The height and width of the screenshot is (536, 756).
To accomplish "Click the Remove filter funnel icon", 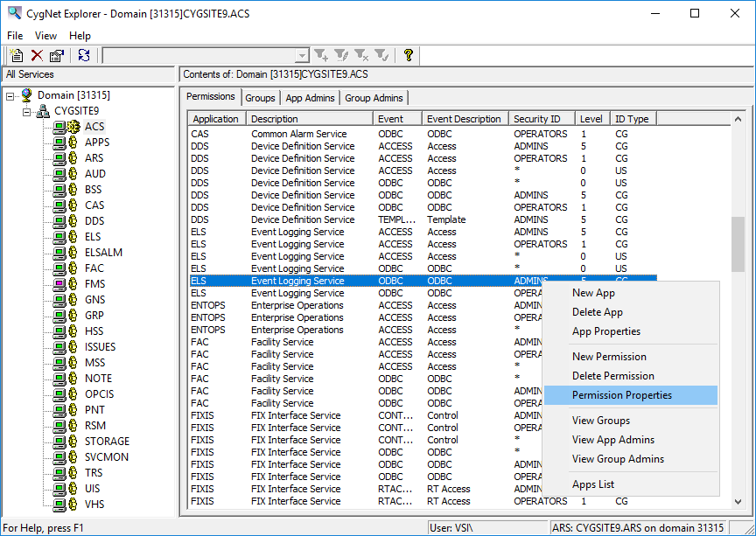I will coord(361,55).
